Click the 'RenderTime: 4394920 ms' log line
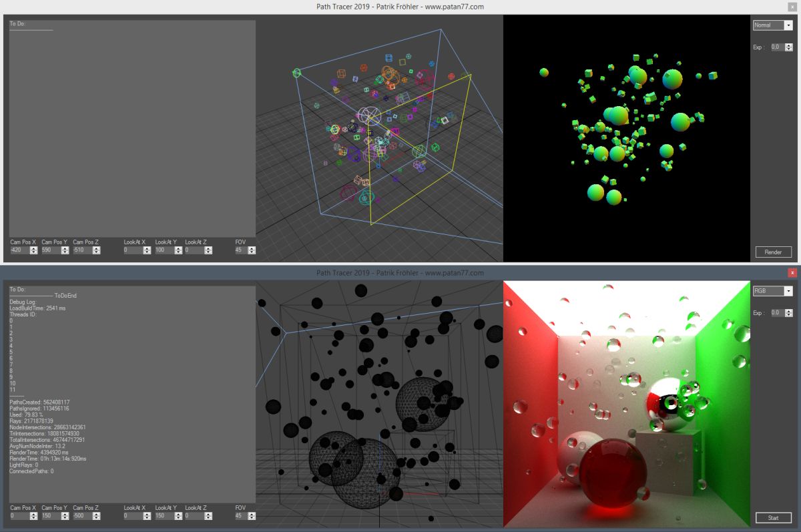This screenshot has width=801, height=532. 39,452
